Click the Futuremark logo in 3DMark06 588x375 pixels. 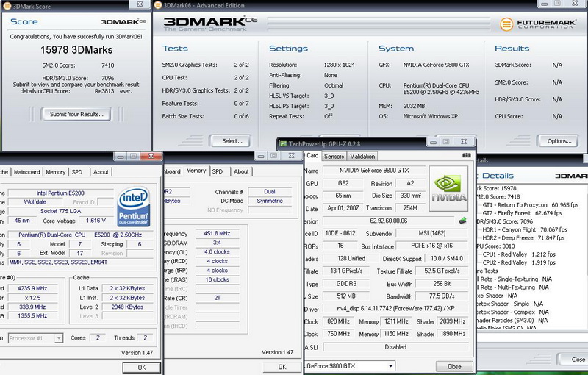pos(537,24)
